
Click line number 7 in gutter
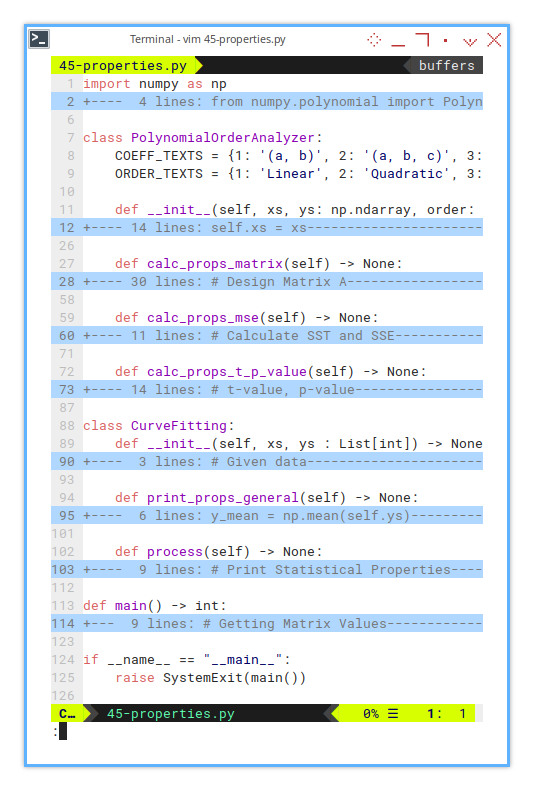coord(70,138)
